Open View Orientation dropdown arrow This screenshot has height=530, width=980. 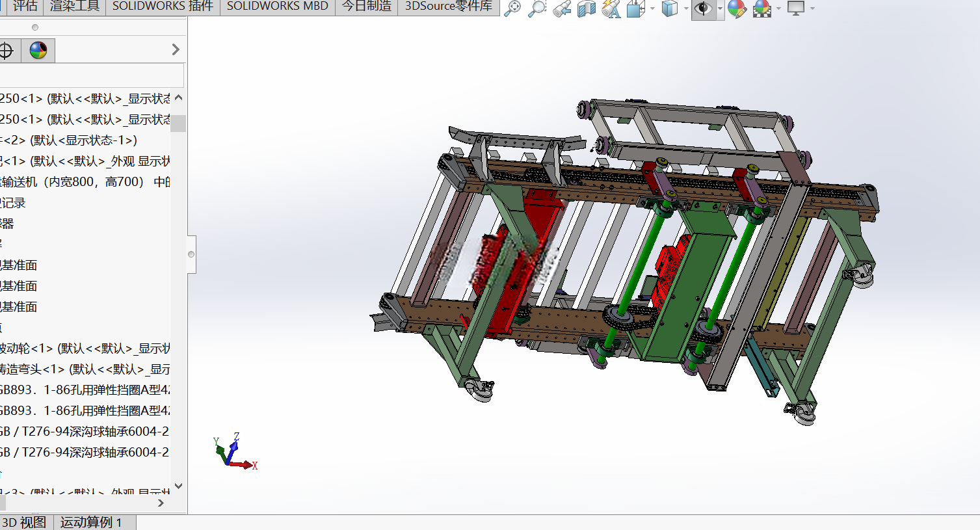652,8
